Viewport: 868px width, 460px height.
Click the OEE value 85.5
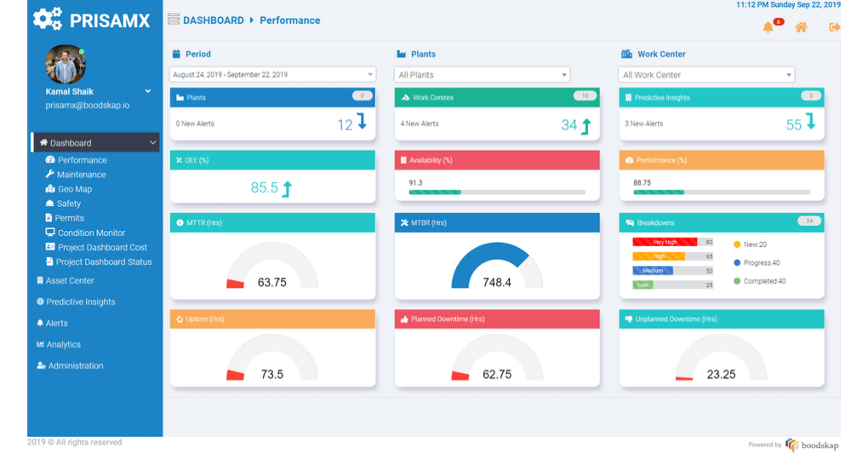(264, 188)
